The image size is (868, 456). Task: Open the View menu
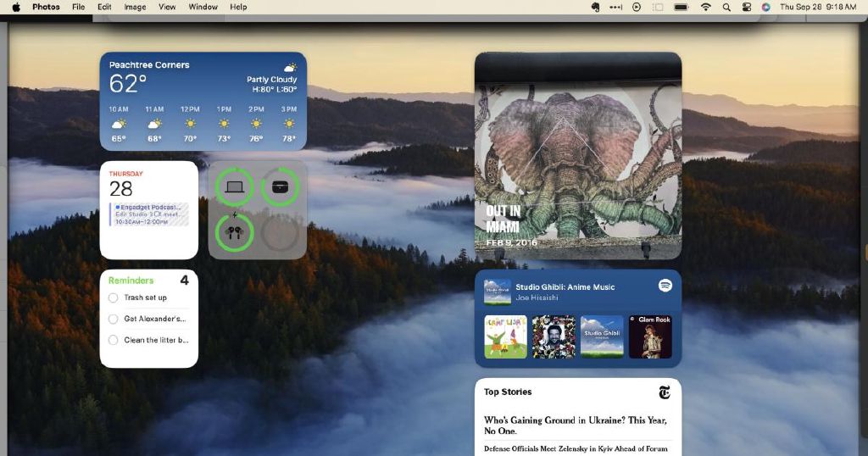[167, 7]
